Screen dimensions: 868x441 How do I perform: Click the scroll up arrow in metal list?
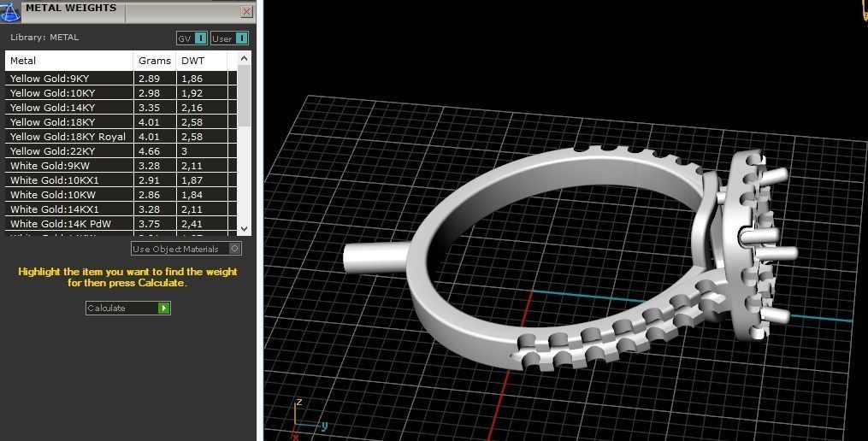pyautogui.click(x=245, y=57)
